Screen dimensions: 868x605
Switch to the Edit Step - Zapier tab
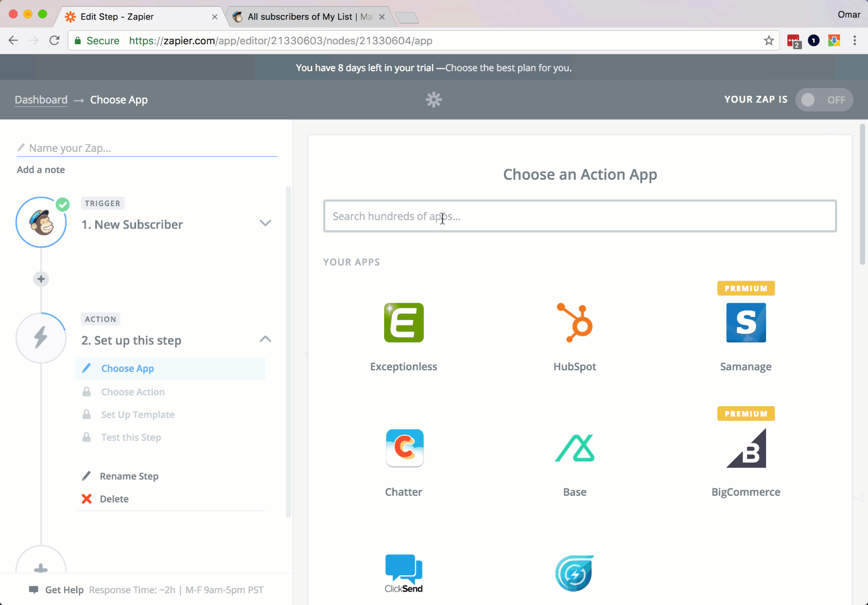click(140, 17)
